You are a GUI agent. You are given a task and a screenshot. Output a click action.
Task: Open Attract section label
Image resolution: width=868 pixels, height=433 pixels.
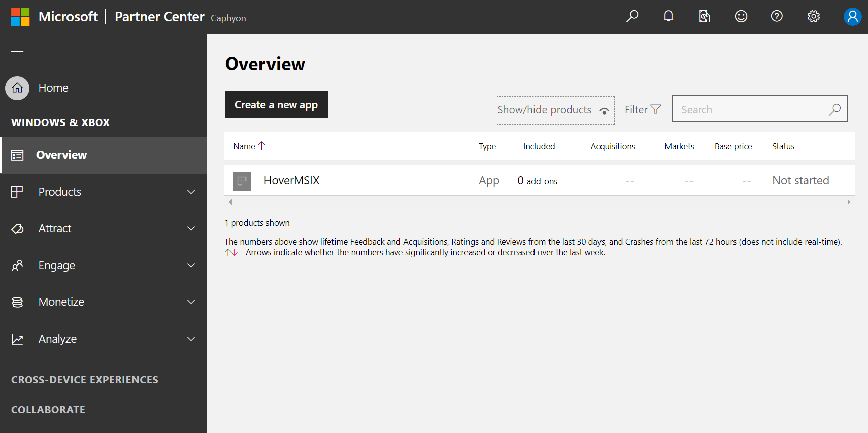(55, 228)
